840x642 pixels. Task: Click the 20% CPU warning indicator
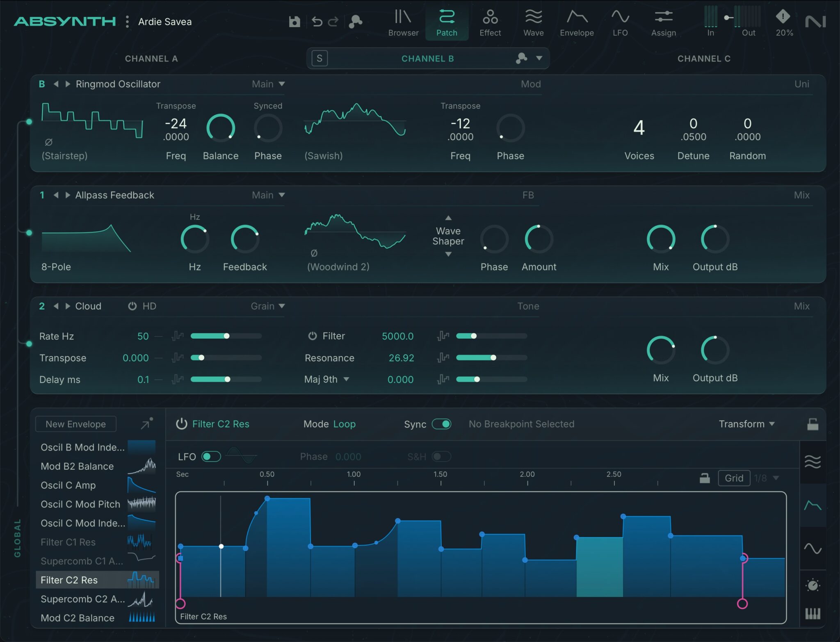tap(783, 23)
